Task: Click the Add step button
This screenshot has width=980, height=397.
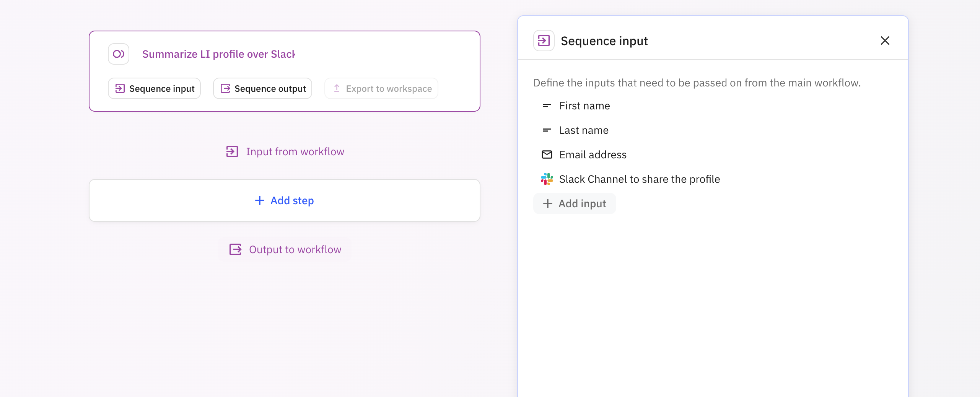Action: (x=284, y=200)
